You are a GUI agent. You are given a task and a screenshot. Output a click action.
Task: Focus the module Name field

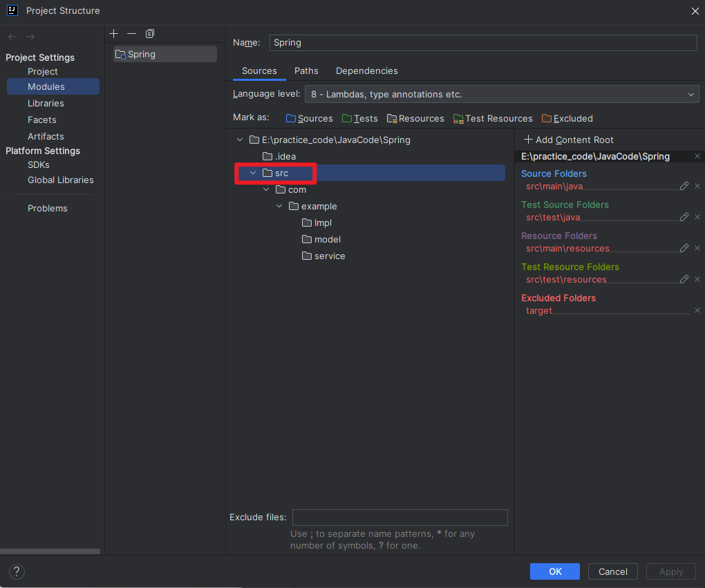point(483,43)
